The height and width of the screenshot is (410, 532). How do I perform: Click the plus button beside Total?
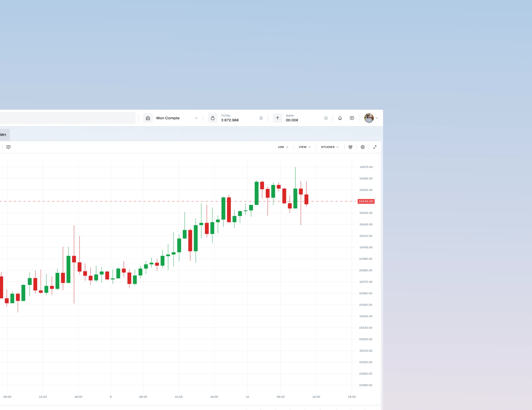click(261, 118)
